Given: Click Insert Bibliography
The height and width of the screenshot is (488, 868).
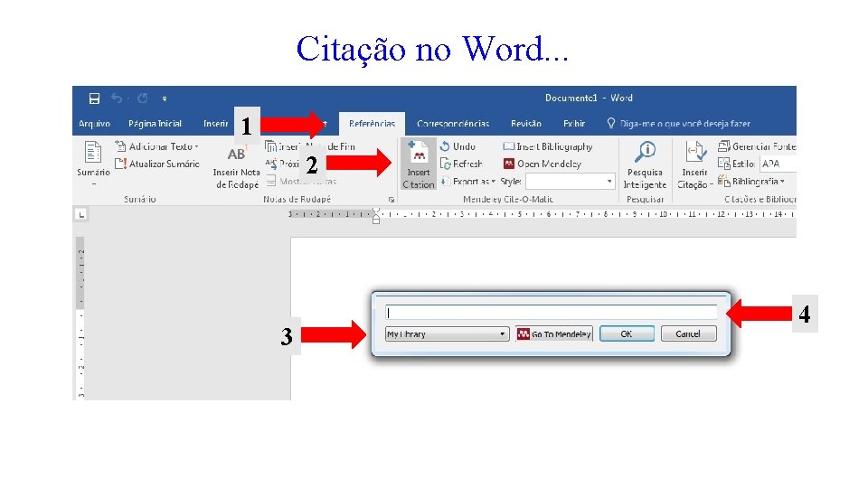Looking at the screenshot, I should 548,146.
